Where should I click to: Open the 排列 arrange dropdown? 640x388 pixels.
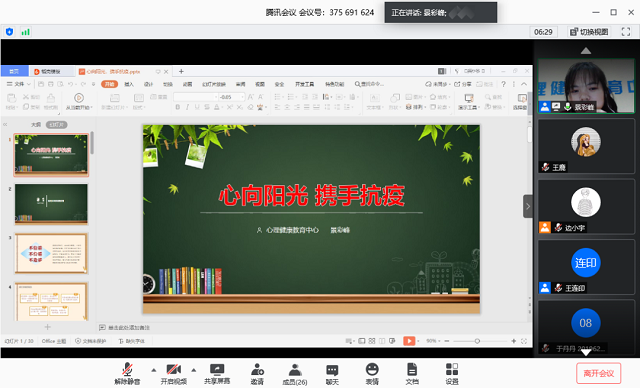tap(416, 107)
